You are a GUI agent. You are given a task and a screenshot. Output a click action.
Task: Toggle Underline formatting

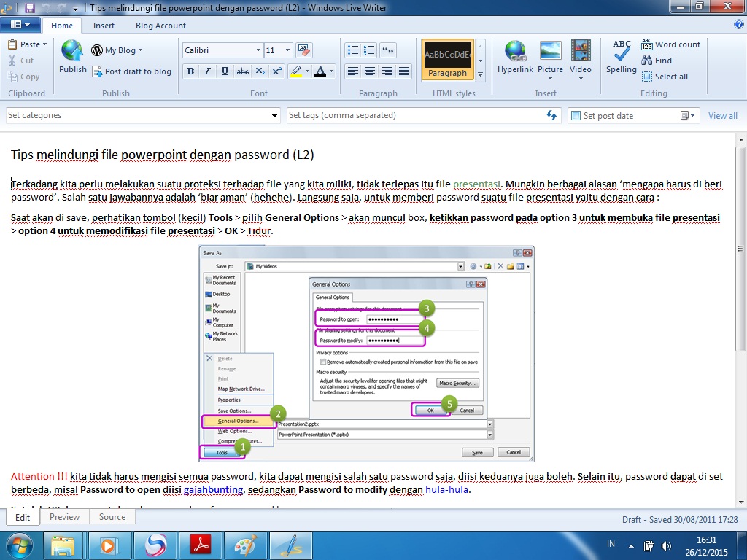(x=225, y=71)
